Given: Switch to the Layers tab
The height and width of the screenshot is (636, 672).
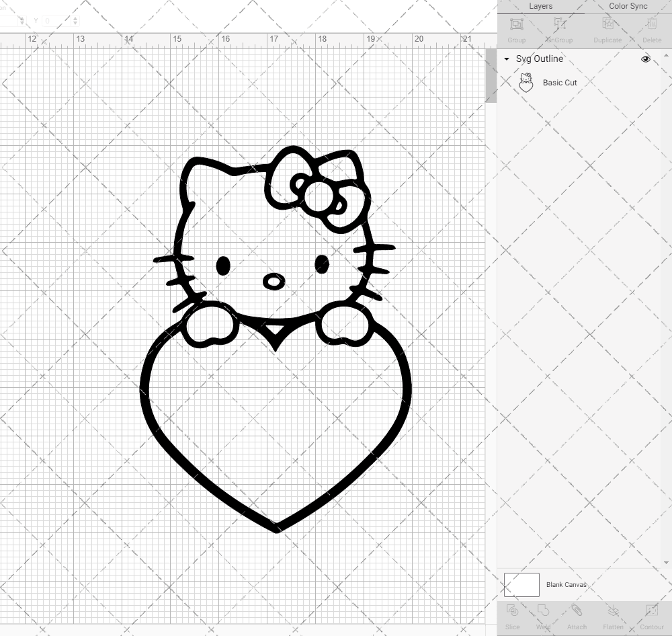Looking at the screenshot, I should click(540, 6).
